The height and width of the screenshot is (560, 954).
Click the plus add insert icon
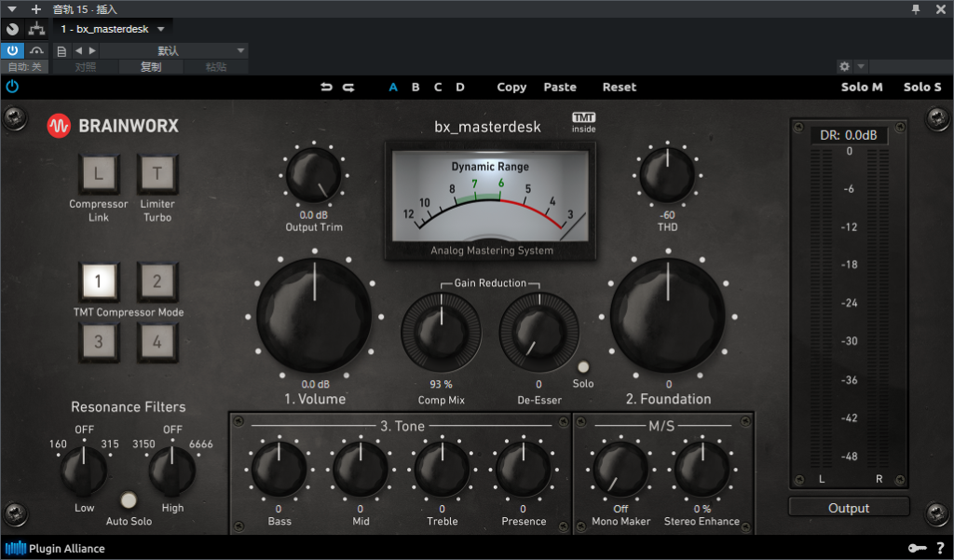[36, 9]
